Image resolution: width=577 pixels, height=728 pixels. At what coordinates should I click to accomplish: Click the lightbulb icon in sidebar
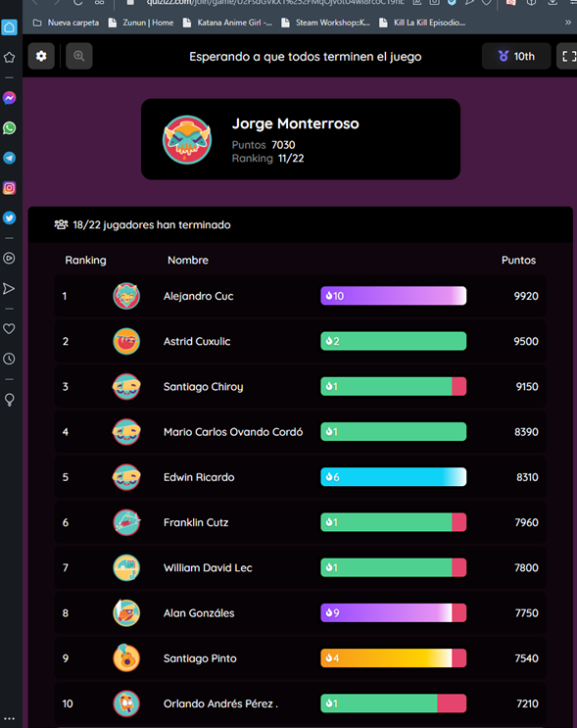[9, 400]
